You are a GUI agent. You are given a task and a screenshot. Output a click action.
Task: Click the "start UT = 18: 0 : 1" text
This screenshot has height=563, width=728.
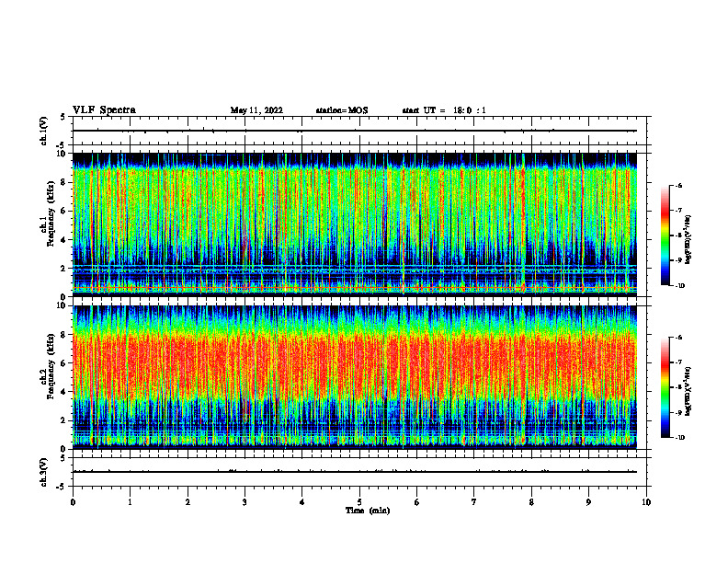[444, 110]
